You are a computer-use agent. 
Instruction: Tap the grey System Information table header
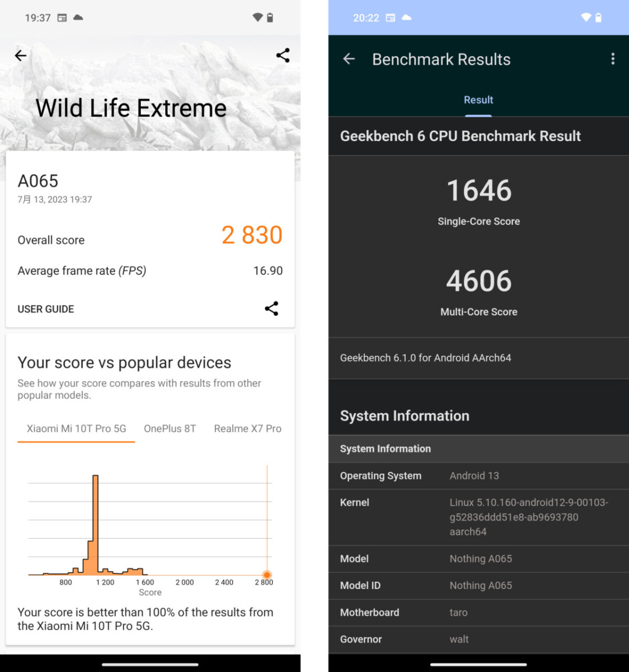[478, 449]
